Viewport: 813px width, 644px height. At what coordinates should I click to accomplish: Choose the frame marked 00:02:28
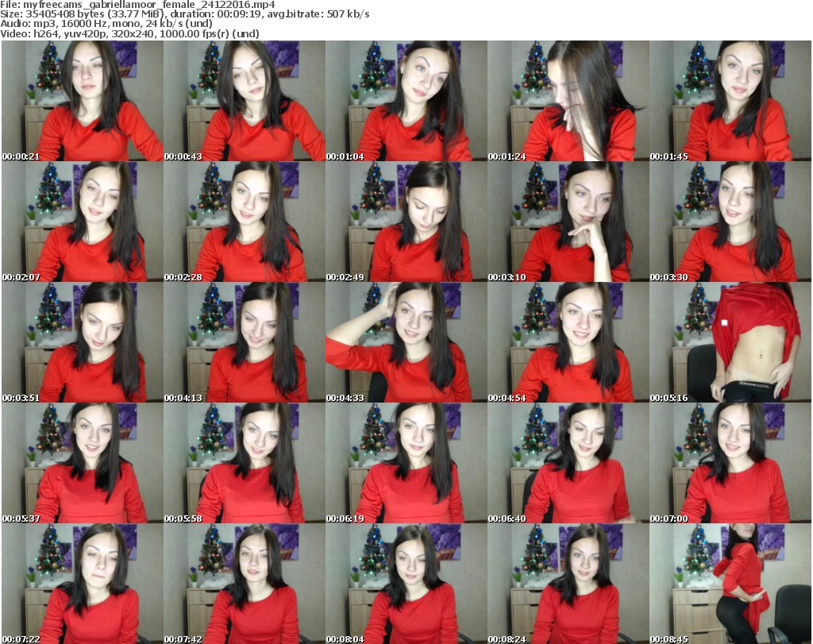pyautogui.click(x=245, y=222)
